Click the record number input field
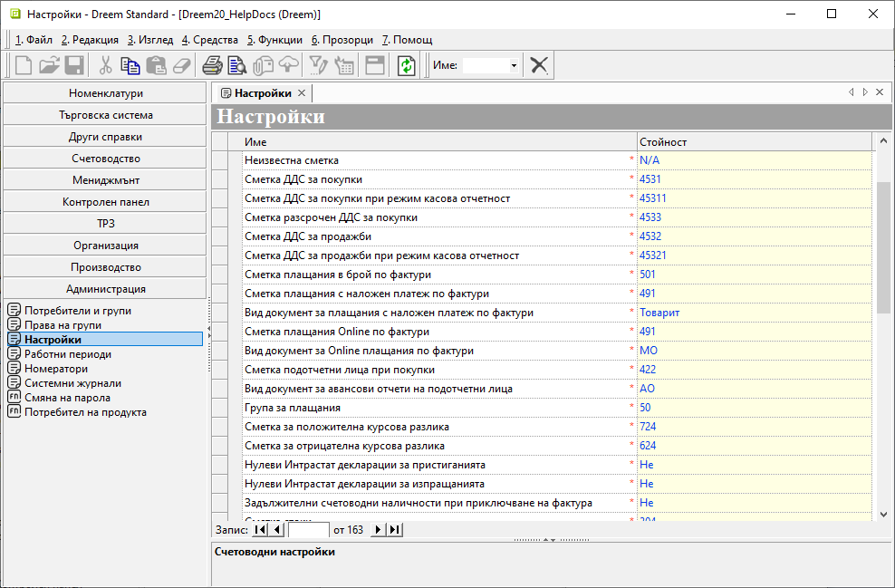Screen dimensions: 895x588 click(308, 529)
